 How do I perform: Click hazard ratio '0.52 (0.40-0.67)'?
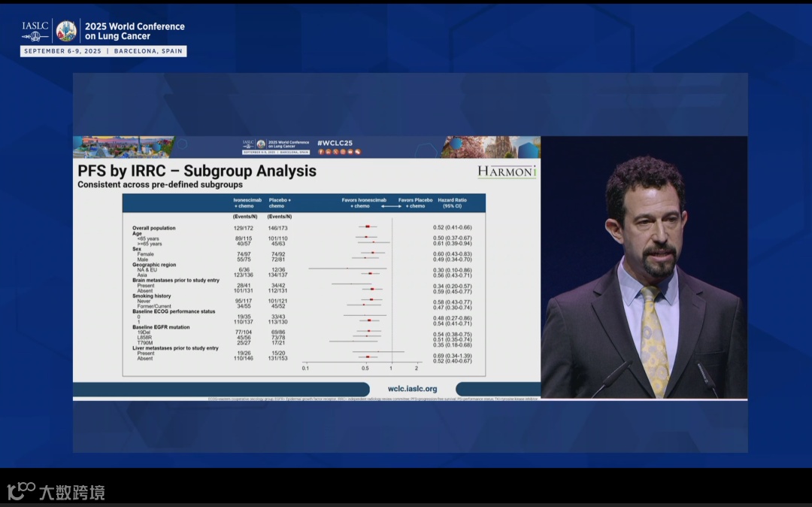(452, 361)
